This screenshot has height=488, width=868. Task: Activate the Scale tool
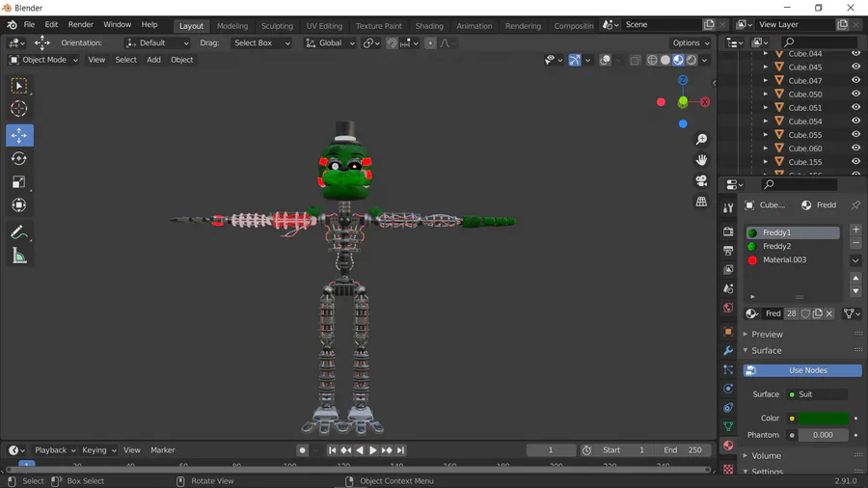pyautogui.click(x=19, y=182)
